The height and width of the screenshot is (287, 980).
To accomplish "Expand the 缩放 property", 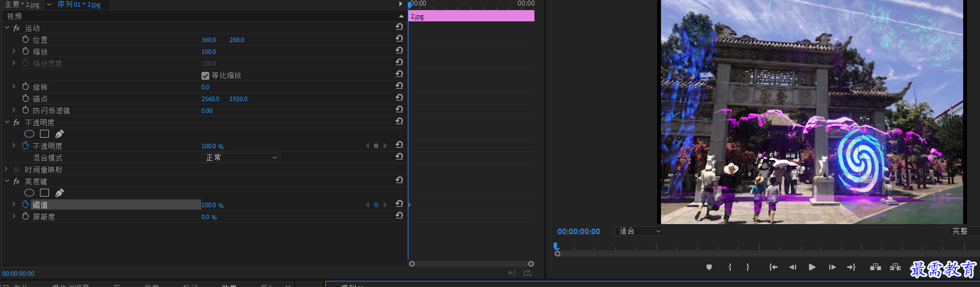I will tap(14, 51).
